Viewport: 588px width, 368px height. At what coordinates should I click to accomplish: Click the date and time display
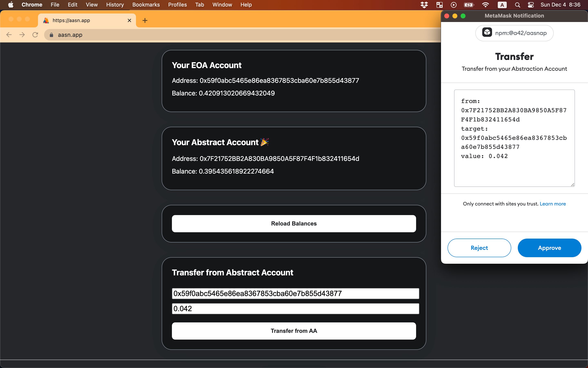click(560, 5)
